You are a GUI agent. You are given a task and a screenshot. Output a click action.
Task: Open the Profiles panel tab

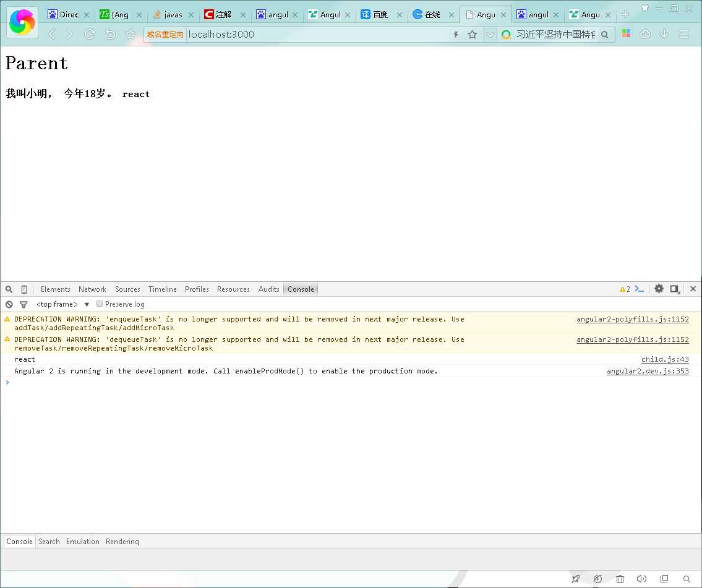(197, 289)
